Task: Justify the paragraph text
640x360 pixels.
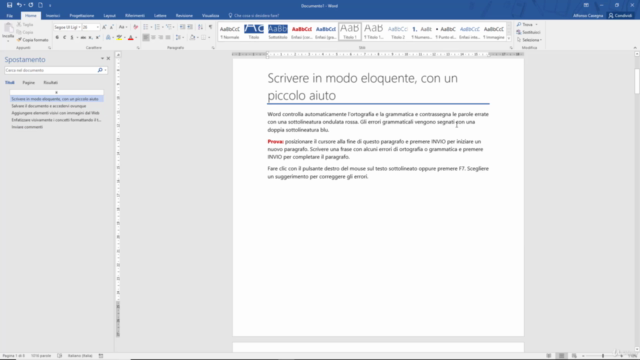Action: click(x=168, y=38)
